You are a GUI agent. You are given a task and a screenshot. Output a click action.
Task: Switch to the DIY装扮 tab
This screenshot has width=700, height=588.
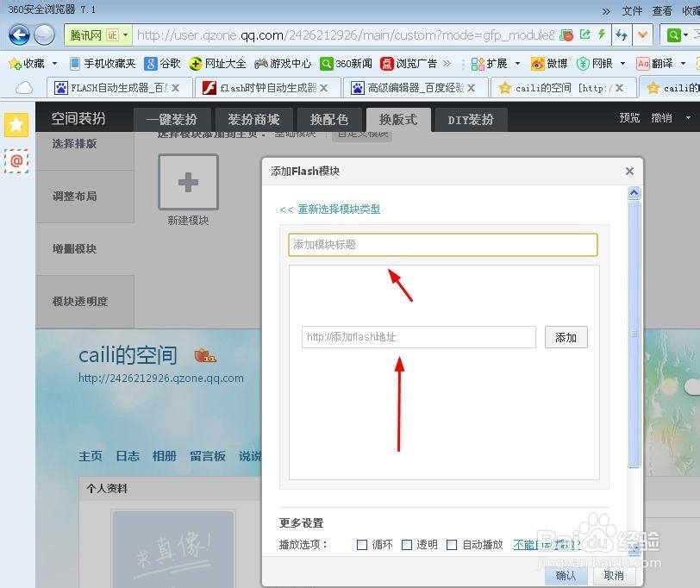click(470, 119)
